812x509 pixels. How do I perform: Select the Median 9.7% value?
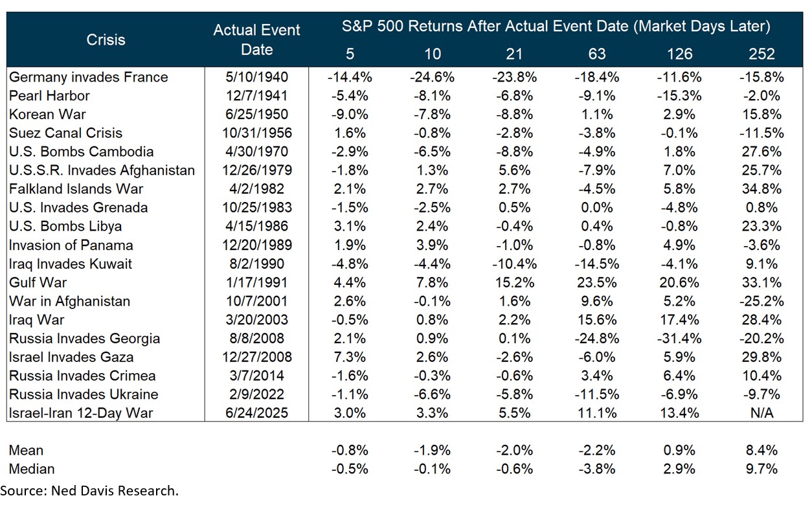760,469
